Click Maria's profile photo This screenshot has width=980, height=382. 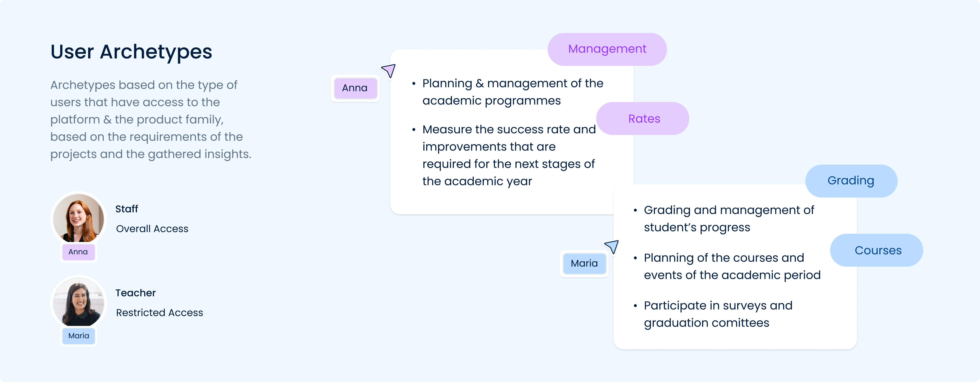79,302
